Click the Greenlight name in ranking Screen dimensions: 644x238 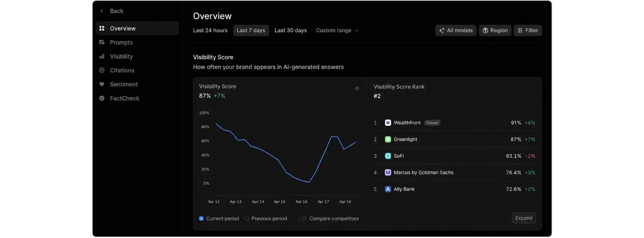coord(406,139)
